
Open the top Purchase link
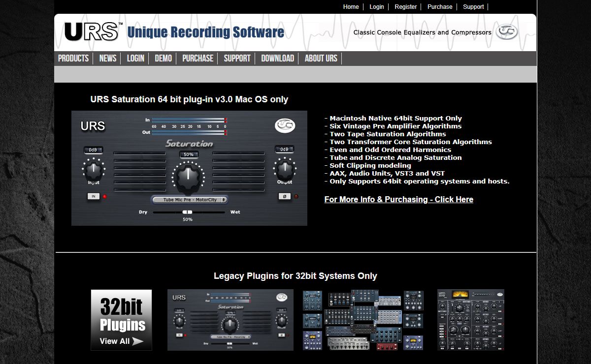pyautogui.click(x=440, y=7)
